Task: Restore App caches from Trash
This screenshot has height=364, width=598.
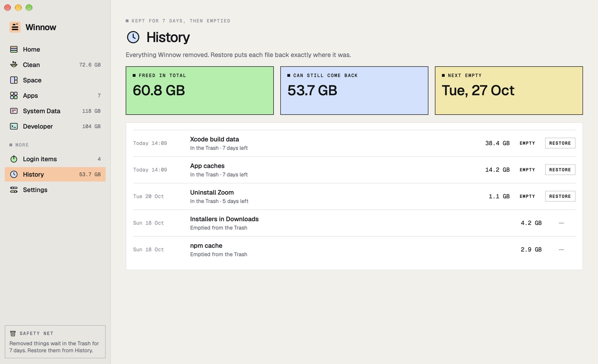Action: (560, 169)
